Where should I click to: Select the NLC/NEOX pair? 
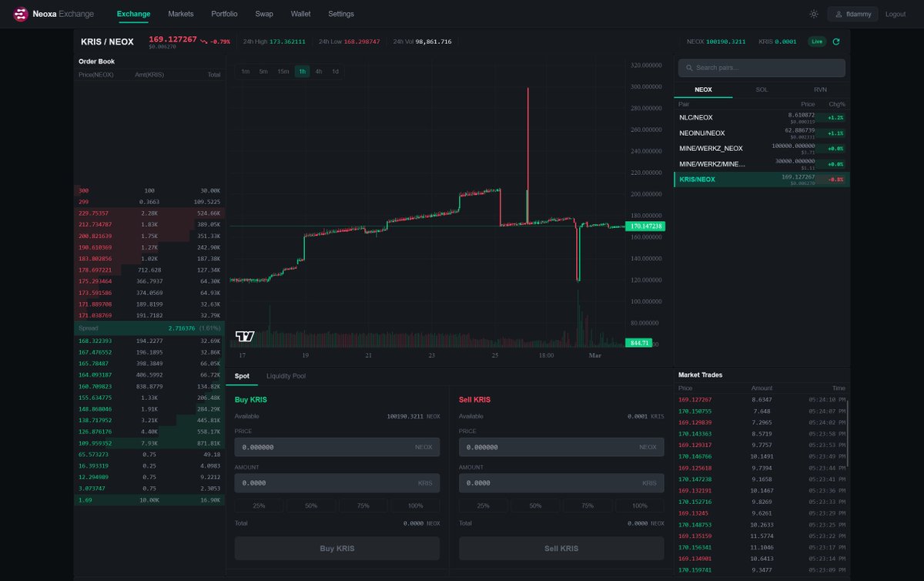coord(762,117)
